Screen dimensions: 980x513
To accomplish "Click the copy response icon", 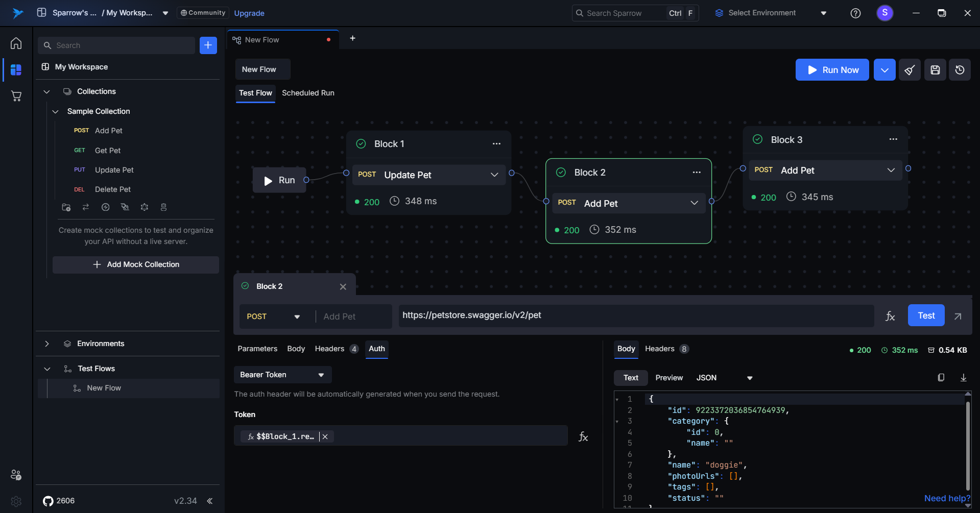I will 941,378.
